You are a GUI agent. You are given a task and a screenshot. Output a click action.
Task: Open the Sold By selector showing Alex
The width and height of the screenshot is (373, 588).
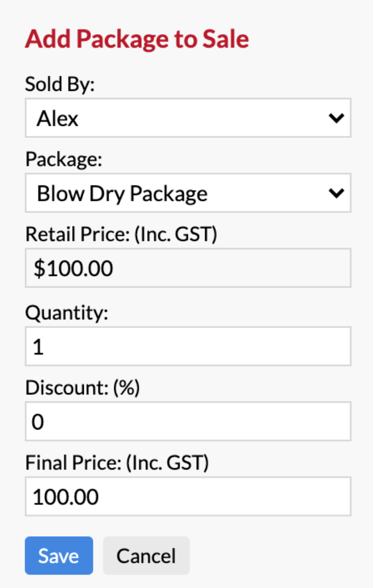188,118
